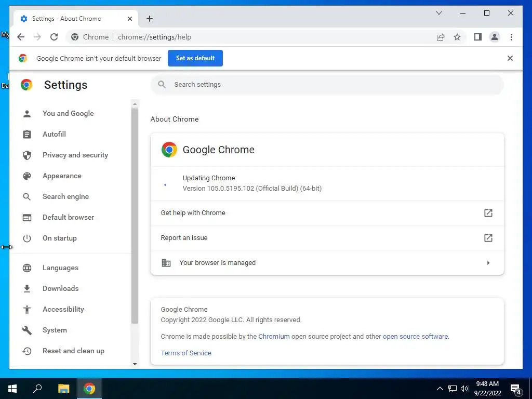
Task: Click the share page icon in address bar
Action: [441, 37]
